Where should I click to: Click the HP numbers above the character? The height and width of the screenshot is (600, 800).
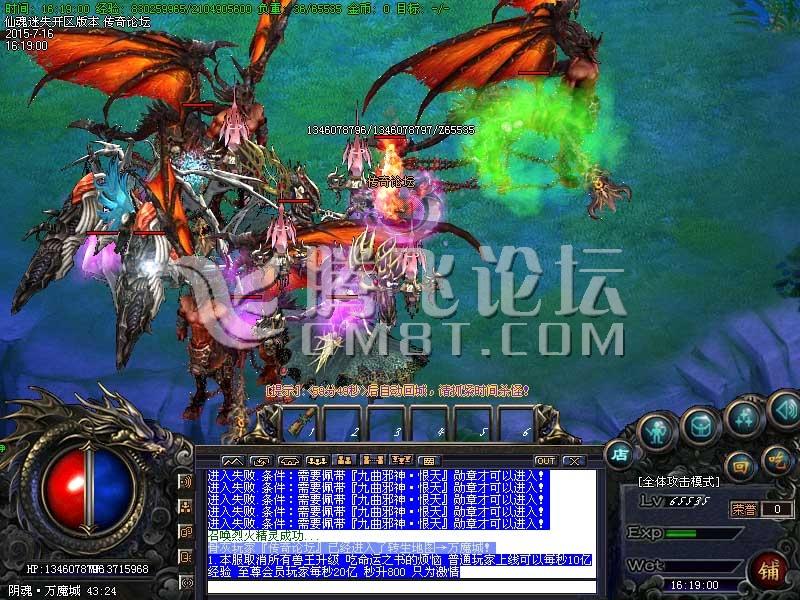pyautogui.click(x=390, y=130)
